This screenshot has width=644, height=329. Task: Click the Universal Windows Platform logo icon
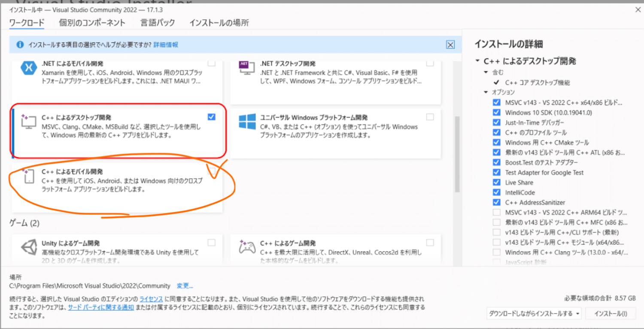[247, 122]
